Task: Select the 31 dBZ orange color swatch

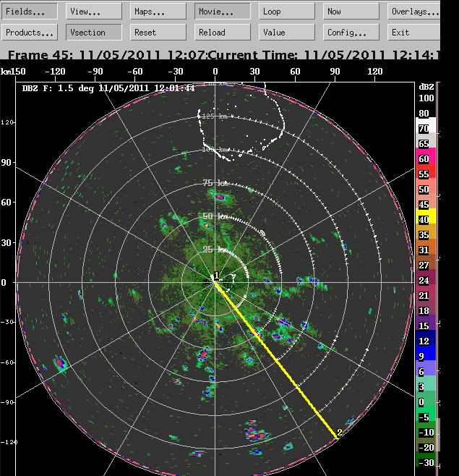Action: pyautogui.click(x=426, y=247)
